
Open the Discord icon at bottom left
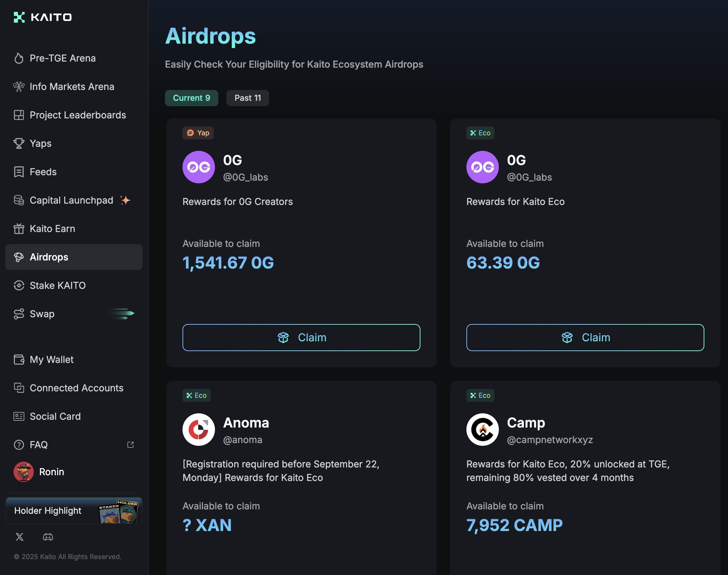click(x=48, y=537)
